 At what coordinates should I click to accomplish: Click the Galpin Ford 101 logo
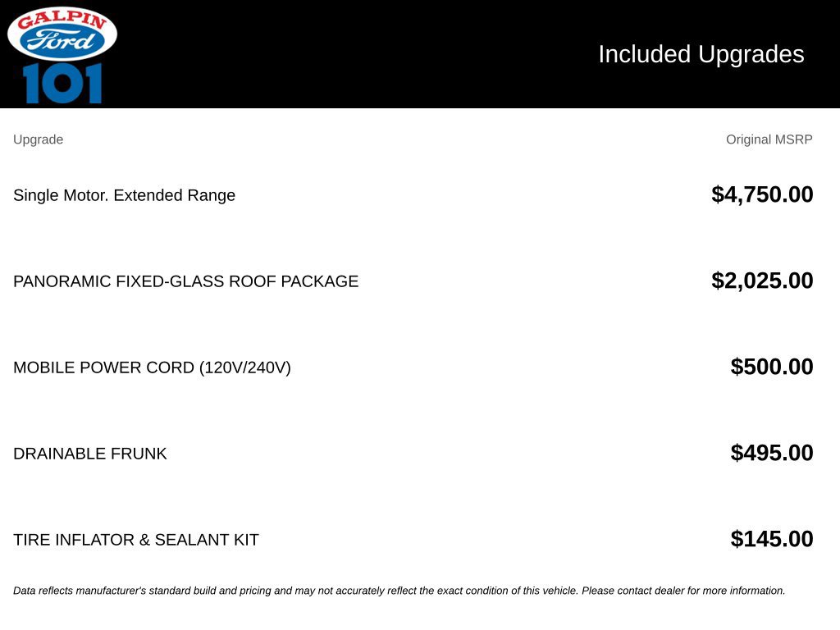click(x=62, y=55)
